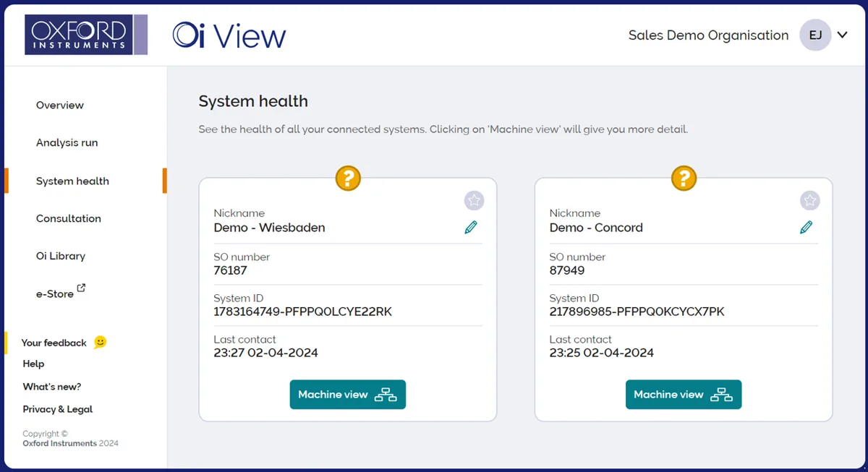Open the Consultation page
Screen dimensions: 868x472
tap(69, 218)
